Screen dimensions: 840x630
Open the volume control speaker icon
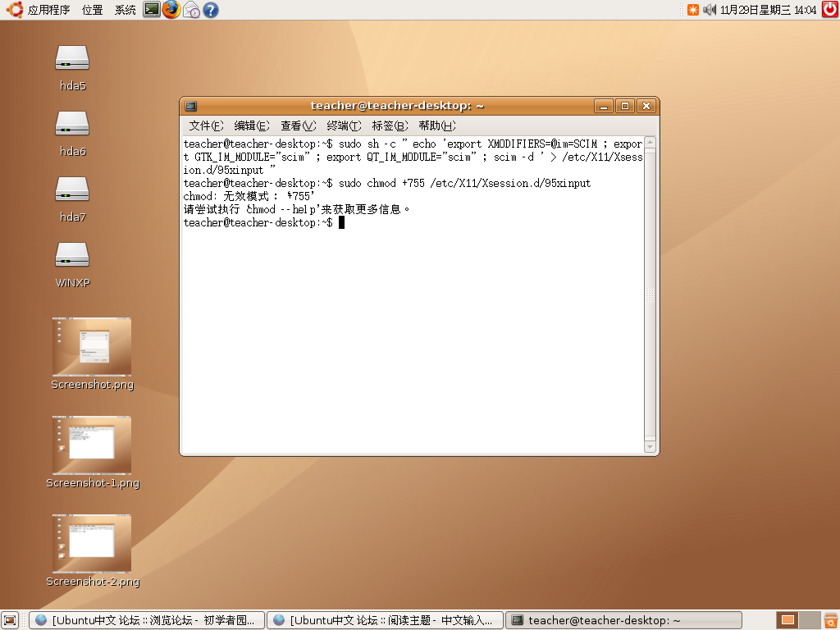coord(710,10)
